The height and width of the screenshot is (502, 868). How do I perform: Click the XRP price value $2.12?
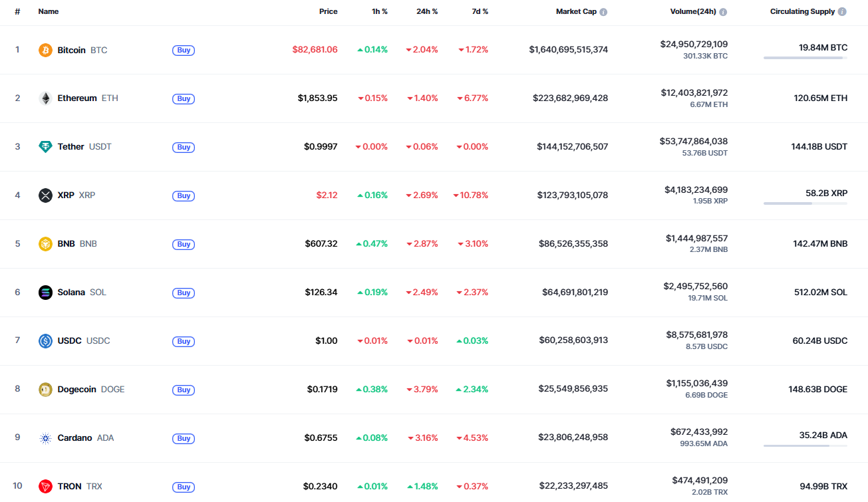[327, 195]
